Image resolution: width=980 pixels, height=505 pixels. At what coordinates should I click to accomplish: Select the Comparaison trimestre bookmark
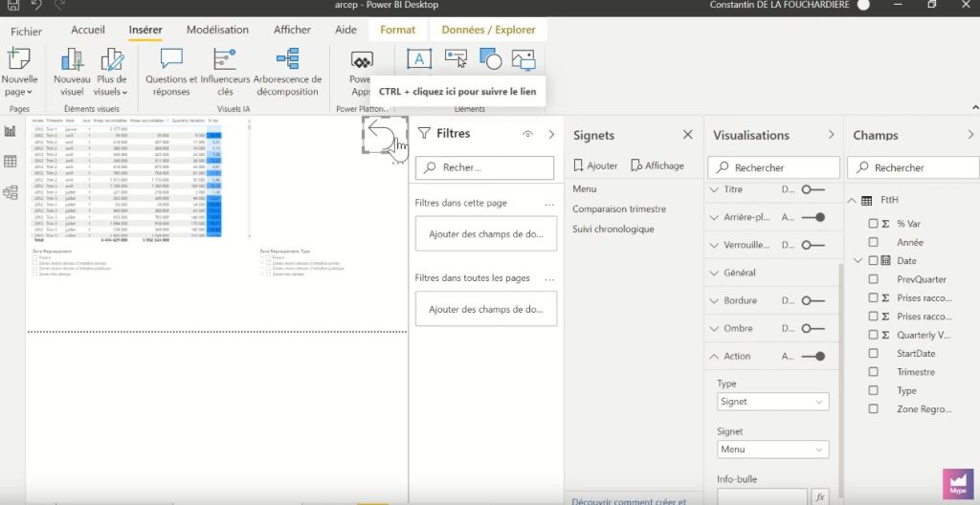click(x=619, y=209)
